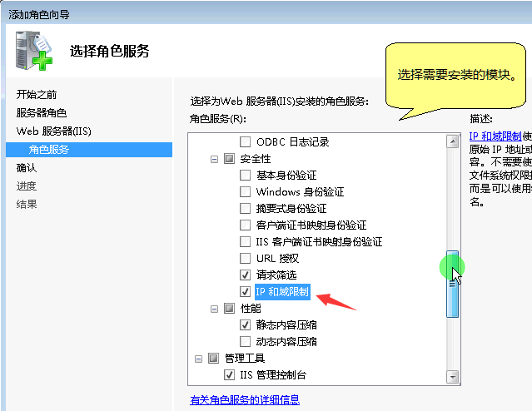
Task: Enable 动态内容压缩 checkbox
Action: (x=245, y=342)
